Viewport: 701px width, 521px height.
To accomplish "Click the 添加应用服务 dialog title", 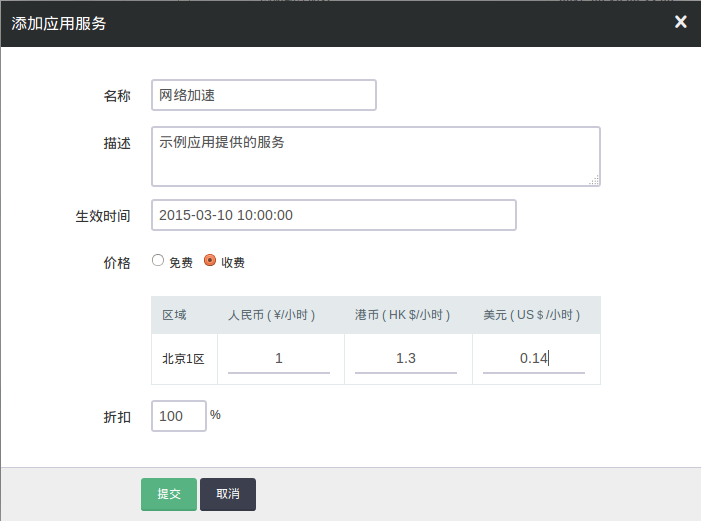I will point(59,23).
